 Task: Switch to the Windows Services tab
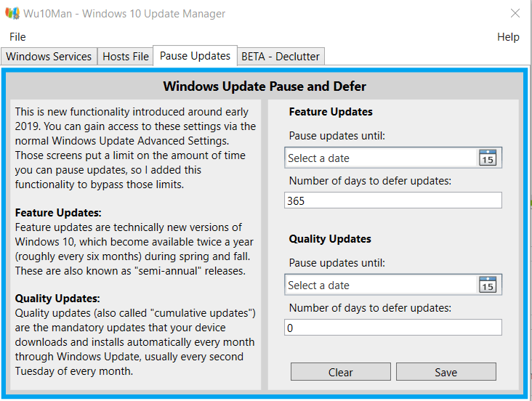49,57
